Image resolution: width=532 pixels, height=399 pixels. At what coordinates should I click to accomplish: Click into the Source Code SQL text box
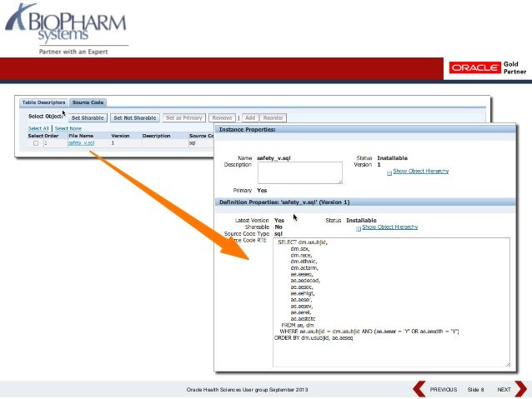391,302
